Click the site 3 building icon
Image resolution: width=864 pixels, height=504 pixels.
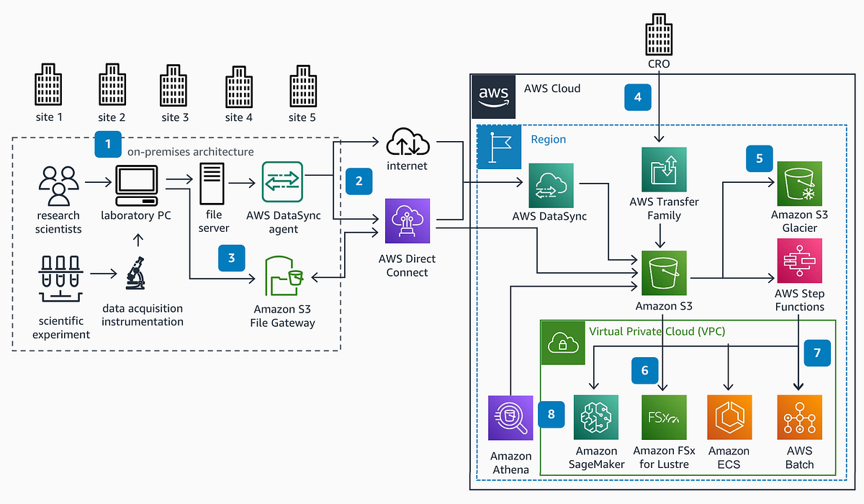(174, 83)
